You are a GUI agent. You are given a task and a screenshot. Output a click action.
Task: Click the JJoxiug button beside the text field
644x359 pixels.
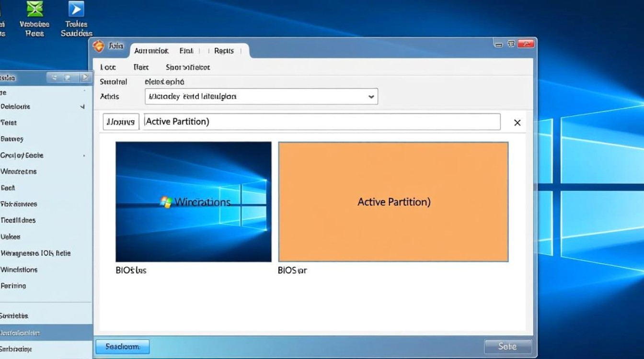121,122
